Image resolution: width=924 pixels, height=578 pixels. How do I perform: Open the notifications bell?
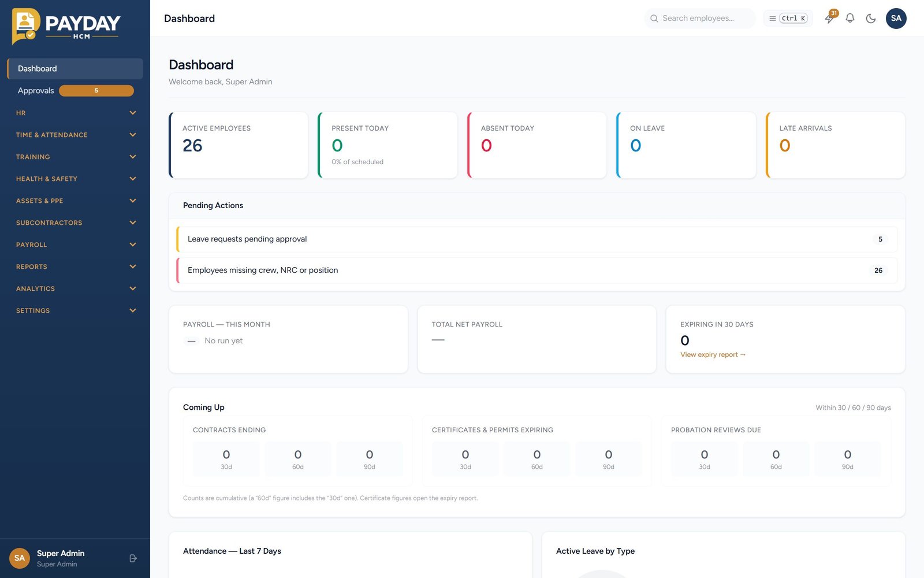850,18
